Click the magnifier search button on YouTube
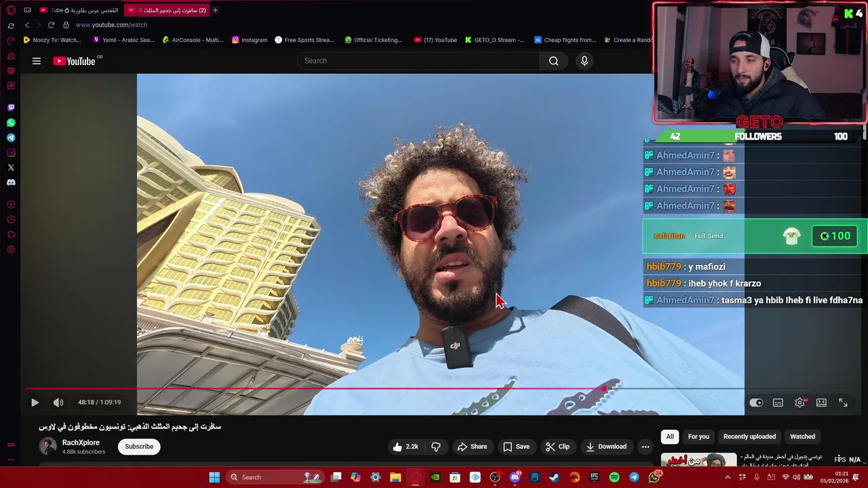 click(x=554, y=61)
